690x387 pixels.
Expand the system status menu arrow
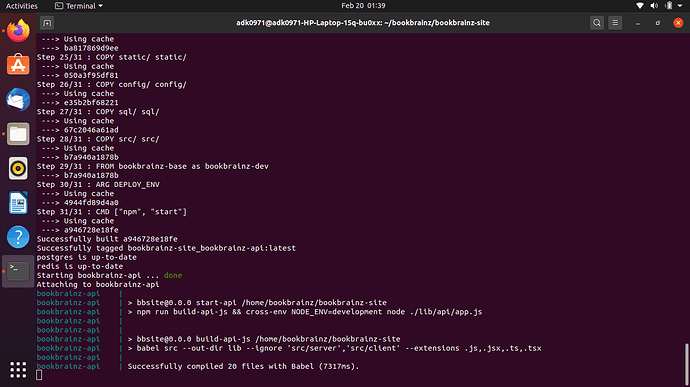680,6
